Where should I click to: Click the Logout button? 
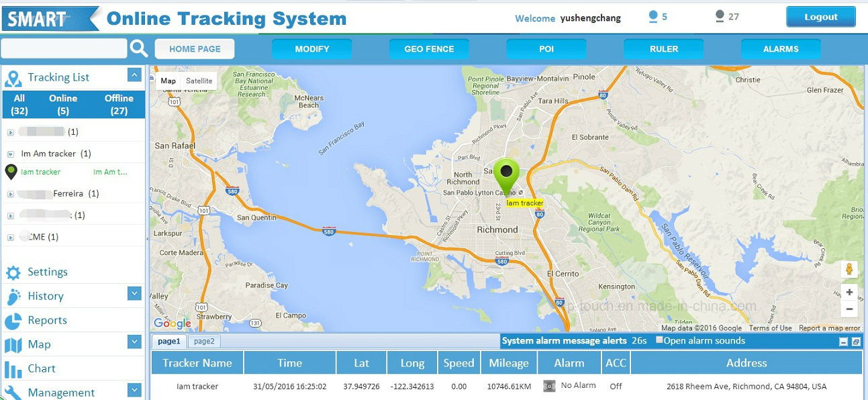pos(821,17)
